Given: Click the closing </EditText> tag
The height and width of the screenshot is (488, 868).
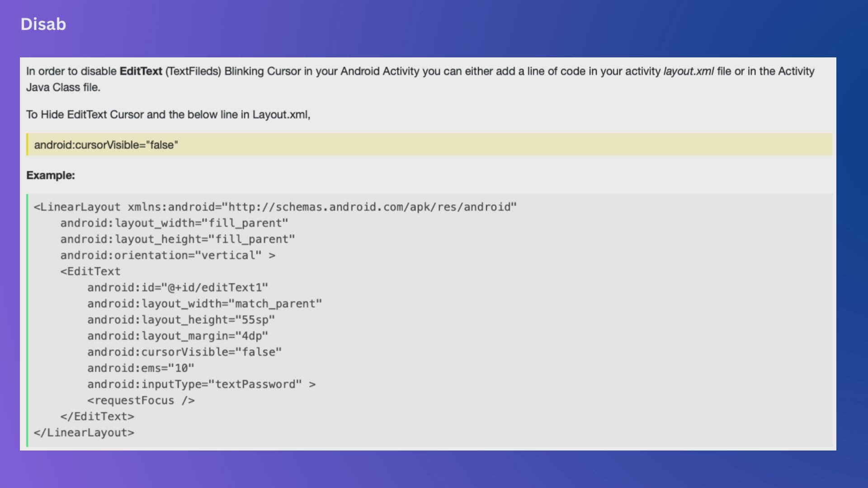Looking at the screenshot, I should (x=97, y=417).
